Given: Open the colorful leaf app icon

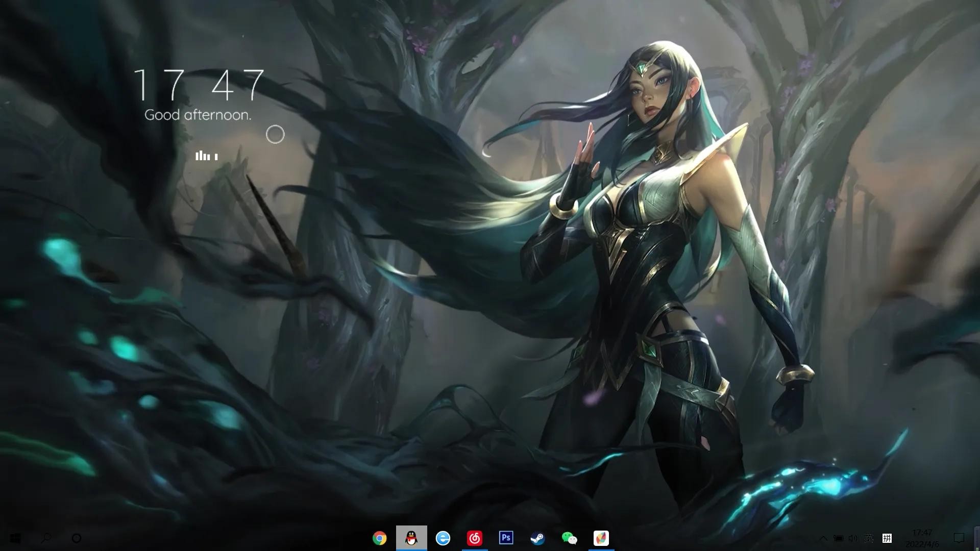Looking at the screenshot, I should tap(601, 538).
